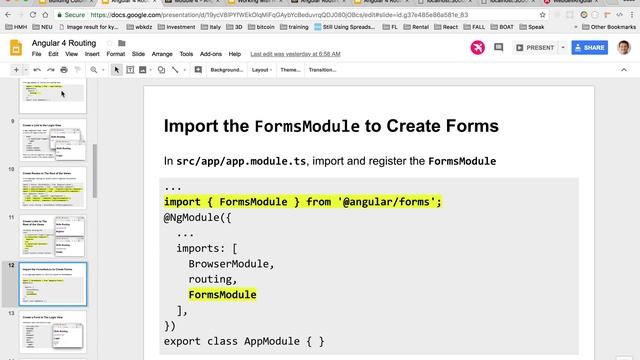
Task: Open the Add-ons menu
Action: click(x=211, y=54)
